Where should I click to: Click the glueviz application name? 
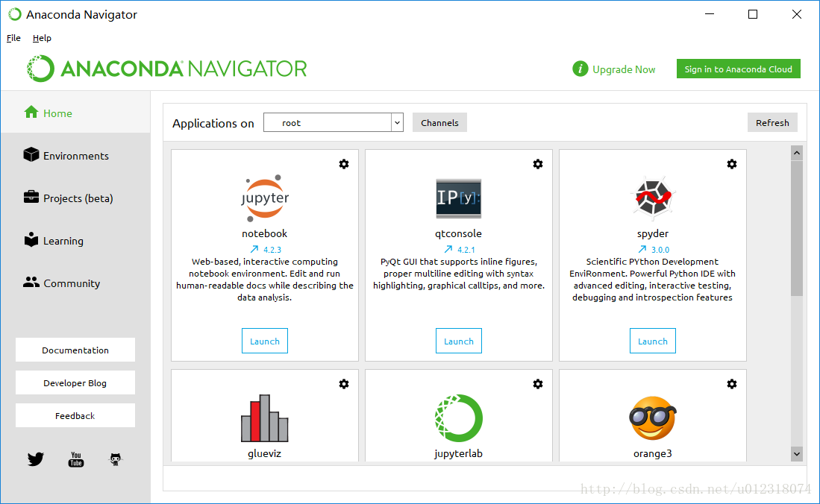pos(265,453)
